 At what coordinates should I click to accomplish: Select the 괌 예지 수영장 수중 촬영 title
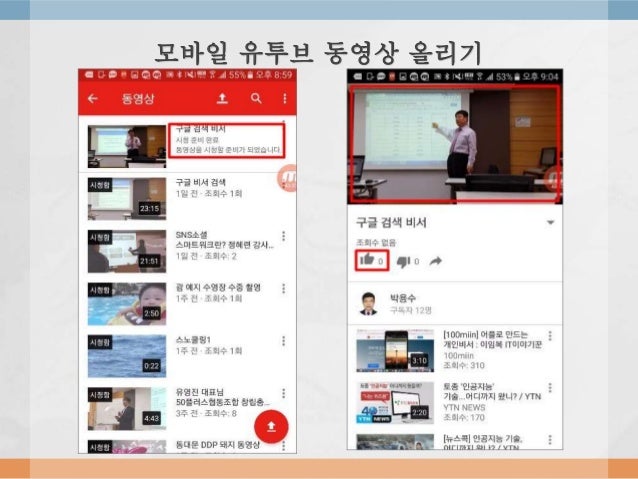[x=218, y=287]
